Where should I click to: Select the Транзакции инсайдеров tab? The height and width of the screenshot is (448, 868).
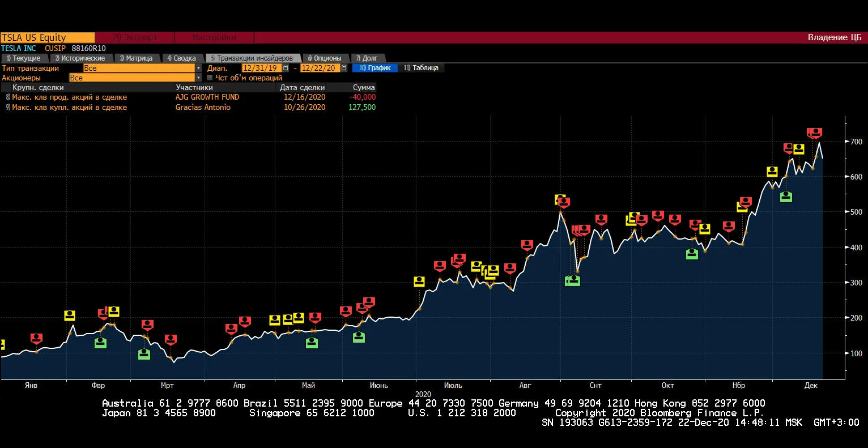[253, 58]
